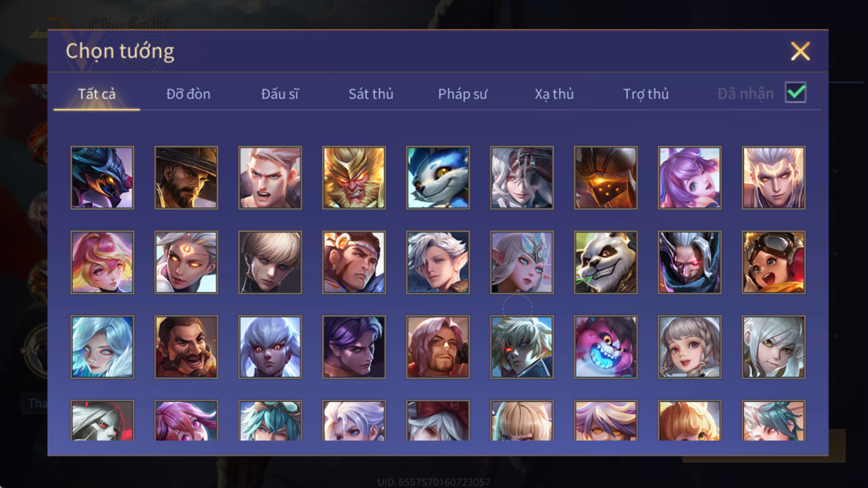Switch to the Đỡ đòn tab
The width and height of the screenshot is (868, 488).
(188, 94)
